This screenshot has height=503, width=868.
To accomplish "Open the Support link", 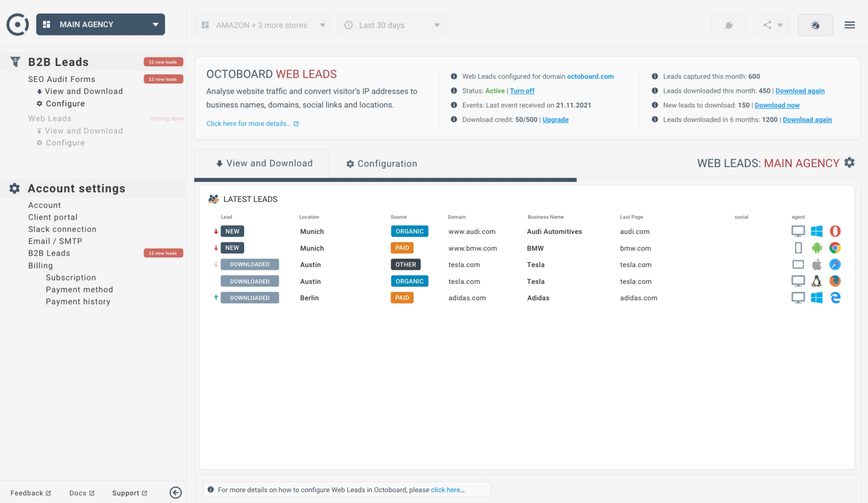I will point(130,493).
